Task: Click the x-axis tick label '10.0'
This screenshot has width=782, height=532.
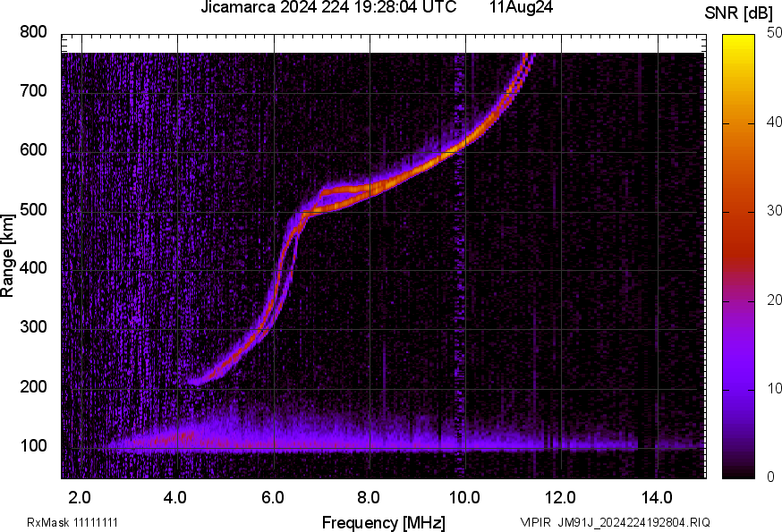Action: click(x=464, y=497)
